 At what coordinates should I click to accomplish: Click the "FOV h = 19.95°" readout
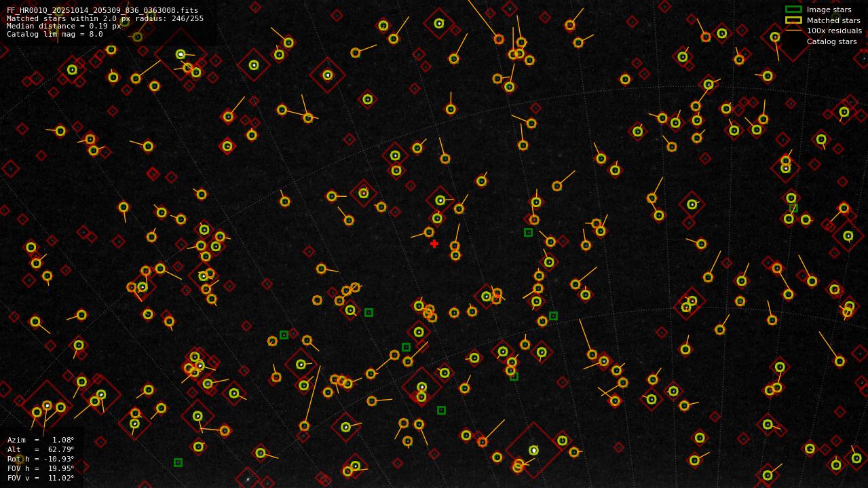coord(41,468)
